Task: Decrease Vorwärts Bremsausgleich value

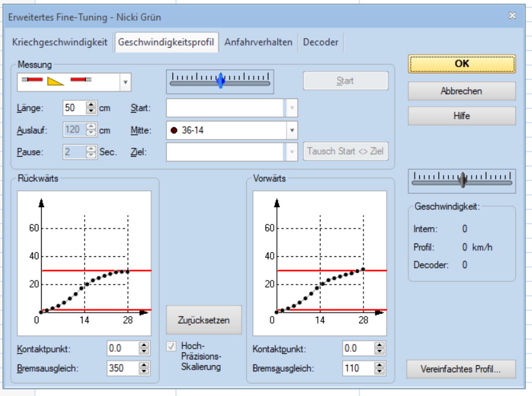Action: pos(380,371)
